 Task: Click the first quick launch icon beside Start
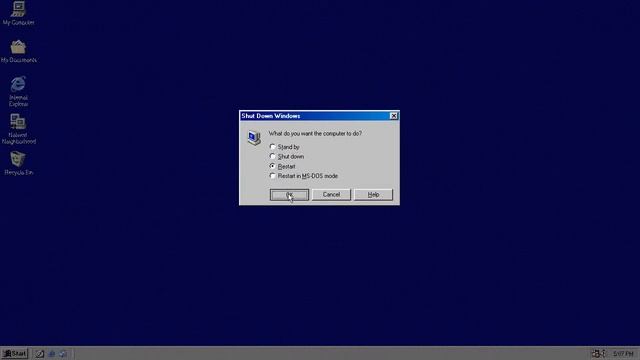[40, 354]
